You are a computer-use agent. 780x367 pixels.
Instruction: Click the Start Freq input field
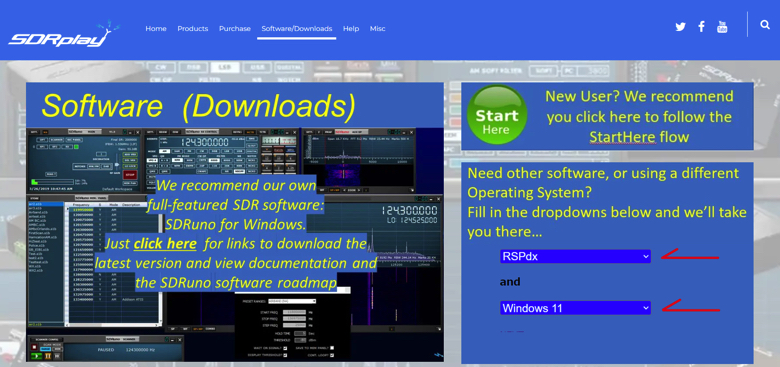click(294, 312)
